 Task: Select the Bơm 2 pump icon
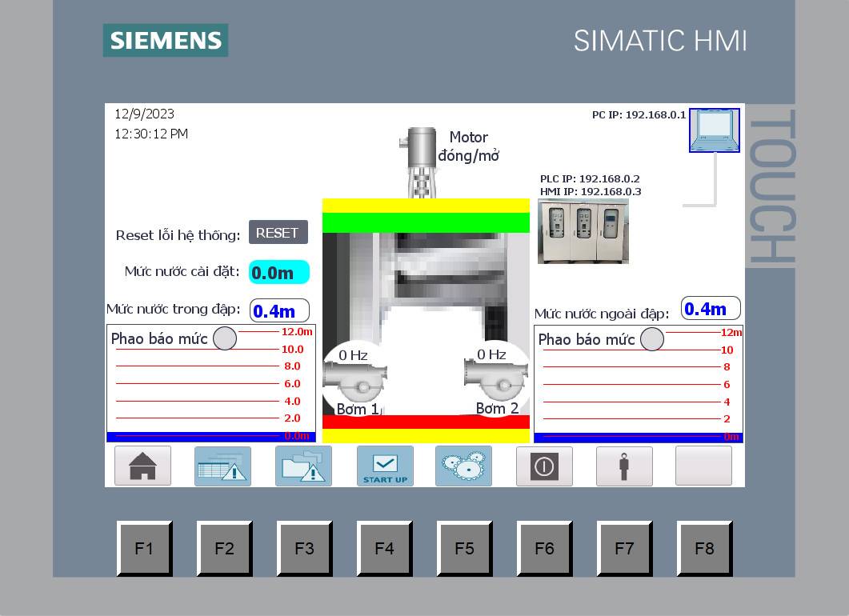[495, 376]
